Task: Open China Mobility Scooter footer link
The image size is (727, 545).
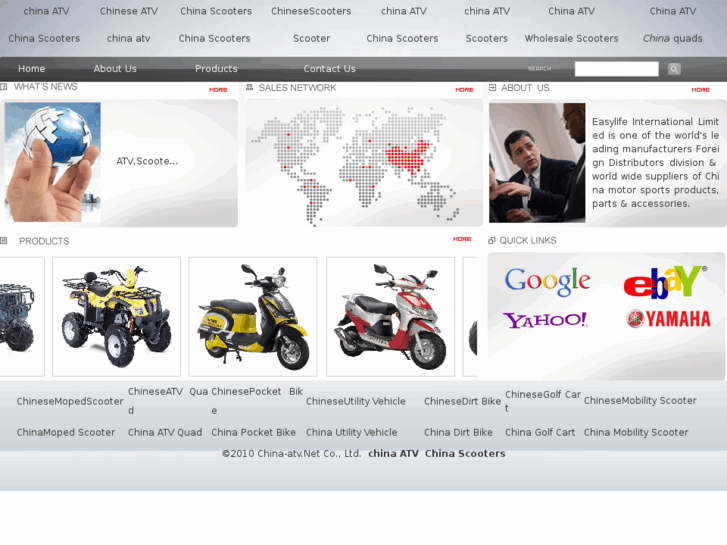Action: pyautogui.click(x=636, y=432)
